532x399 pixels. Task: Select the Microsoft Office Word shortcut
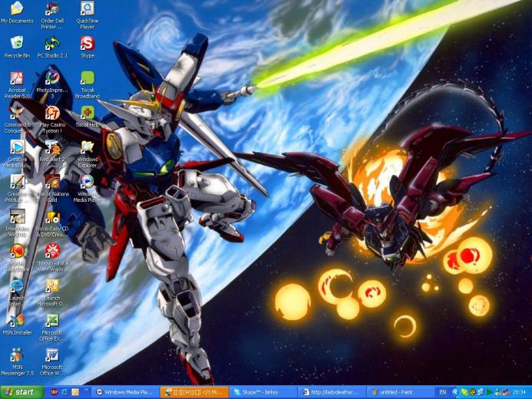52,362
